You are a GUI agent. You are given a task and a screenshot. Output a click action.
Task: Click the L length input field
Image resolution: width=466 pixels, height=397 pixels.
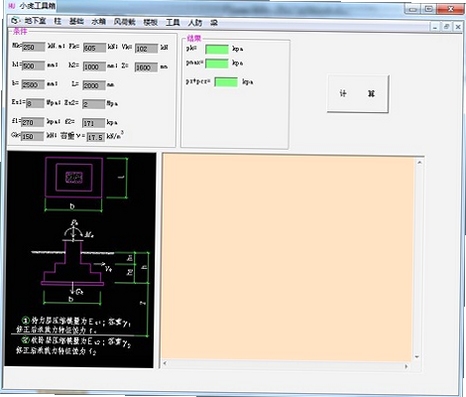pyautogui.click(x=94, y=85)
